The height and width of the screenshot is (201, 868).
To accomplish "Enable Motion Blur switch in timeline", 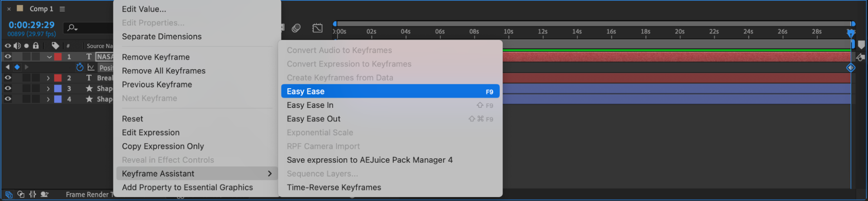I will (x=296, y=28).
